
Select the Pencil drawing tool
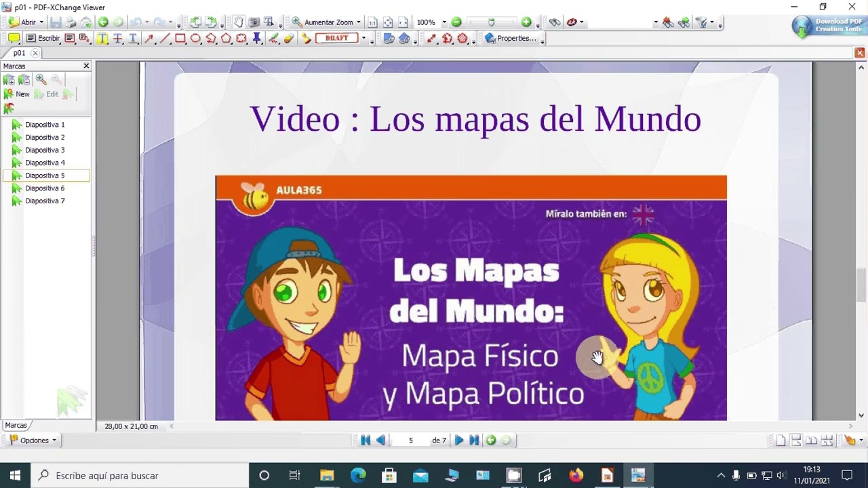[x=273, y=39]
